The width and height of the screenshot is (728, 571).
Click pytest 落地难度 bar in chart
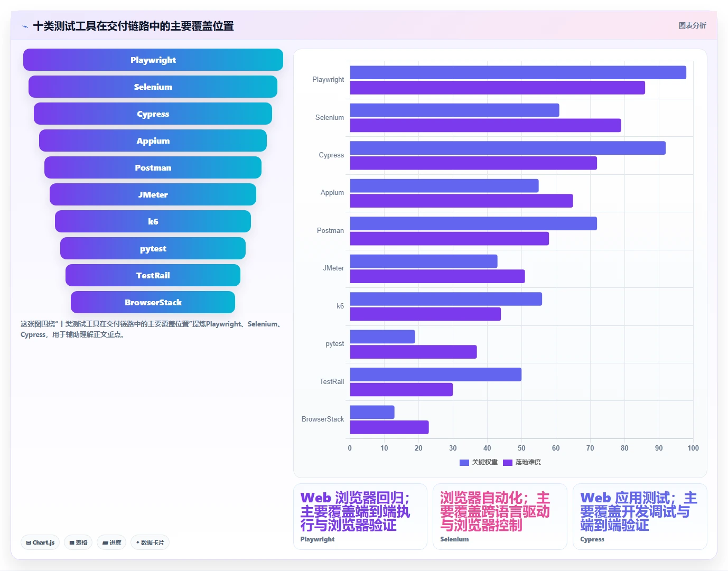[414, 352]
